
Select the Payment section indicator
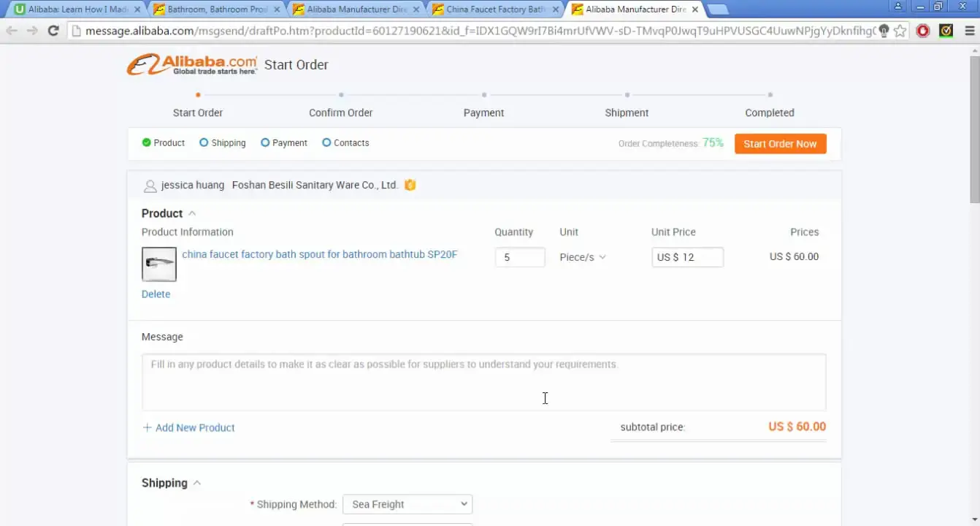284,142
